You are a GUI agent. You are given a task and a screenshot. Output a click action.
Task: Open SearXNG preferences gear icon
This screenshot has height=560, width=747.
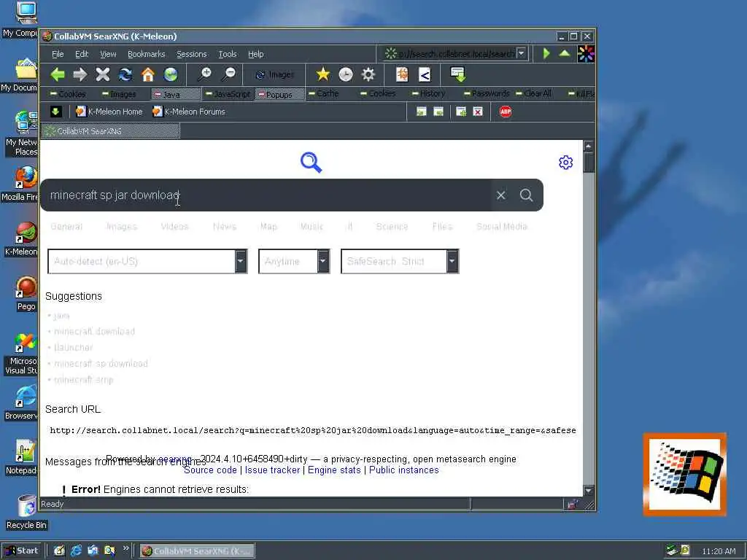pyautogui.click(x=565, y=163)
